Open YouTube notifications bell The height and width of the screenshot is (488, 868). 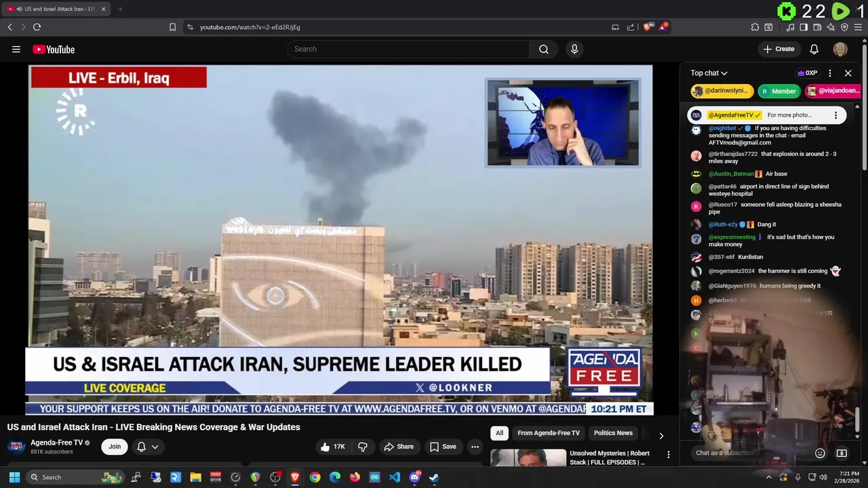pos(814,49)
